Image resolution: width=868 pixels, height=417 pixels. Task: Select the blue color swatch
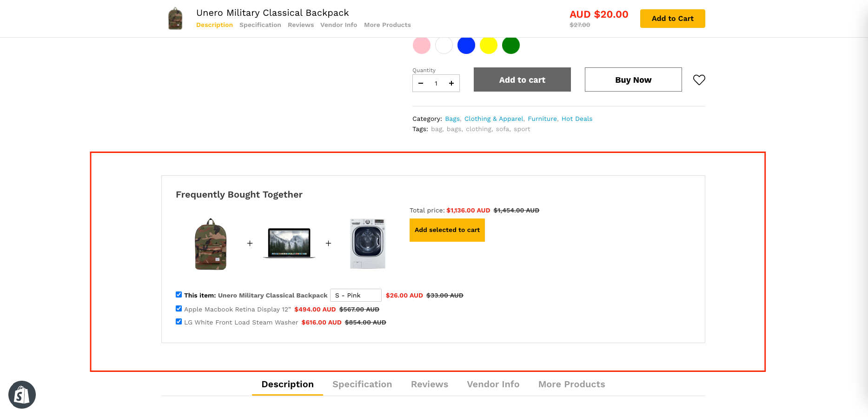(x=466, y=46)
